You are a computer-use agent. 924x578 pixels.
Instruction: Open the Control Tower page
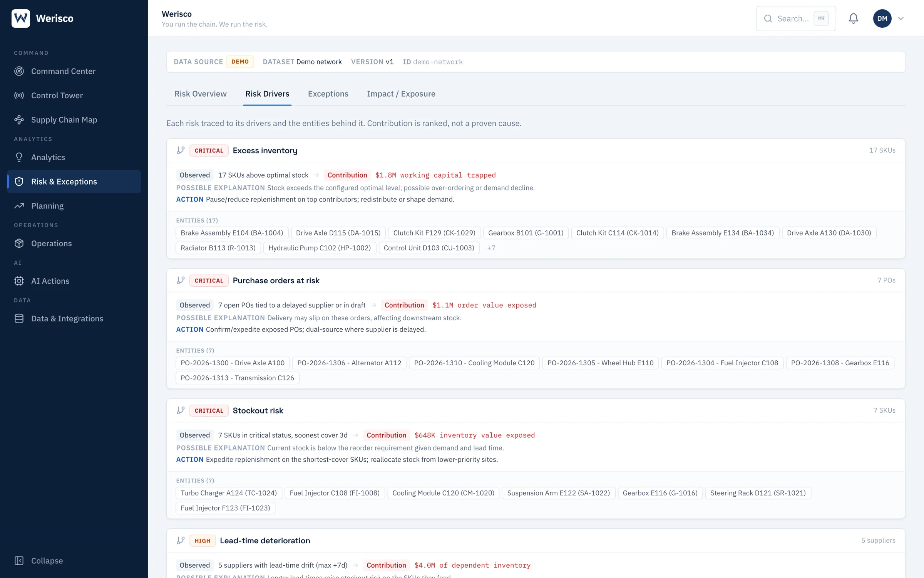pyautogui.click(x=74, y=96)
